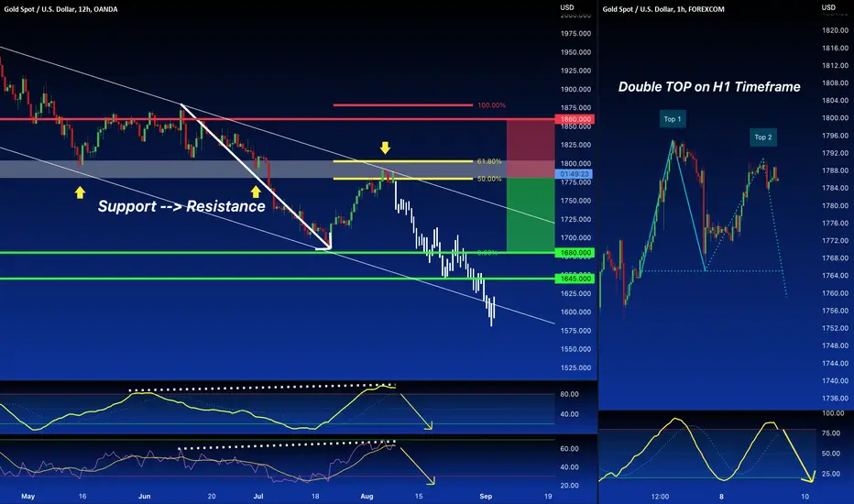Click 1800.00 on the 1h price axis
This screenshot has width=854, height=504.
[x=835, y=117]
